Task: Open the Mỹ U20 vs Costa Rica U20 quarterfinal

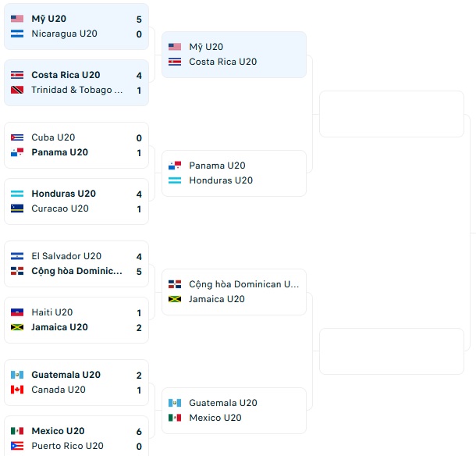Action: pos(233,54)
